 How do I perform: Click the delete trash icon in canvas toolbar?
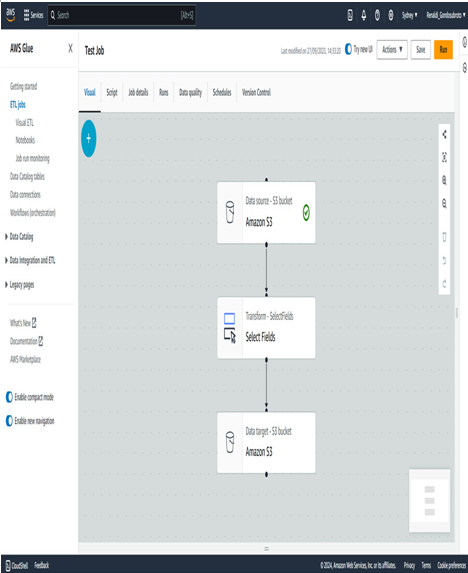444,237
